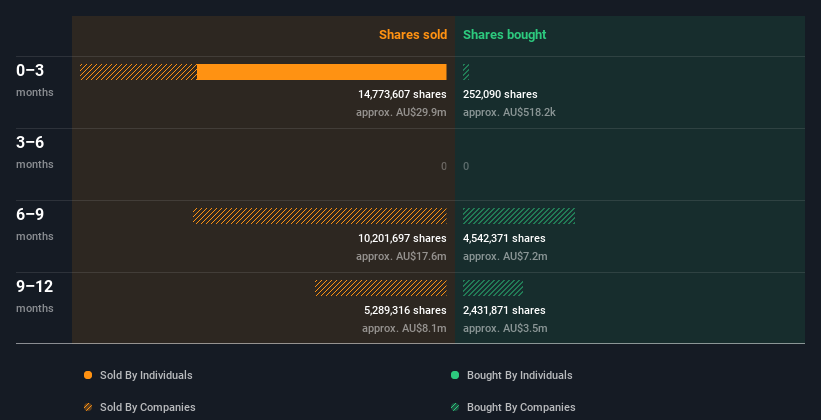Click the approx. AU$3.5m value
This screenshot has width=821, height=420.
coord(505,328)
